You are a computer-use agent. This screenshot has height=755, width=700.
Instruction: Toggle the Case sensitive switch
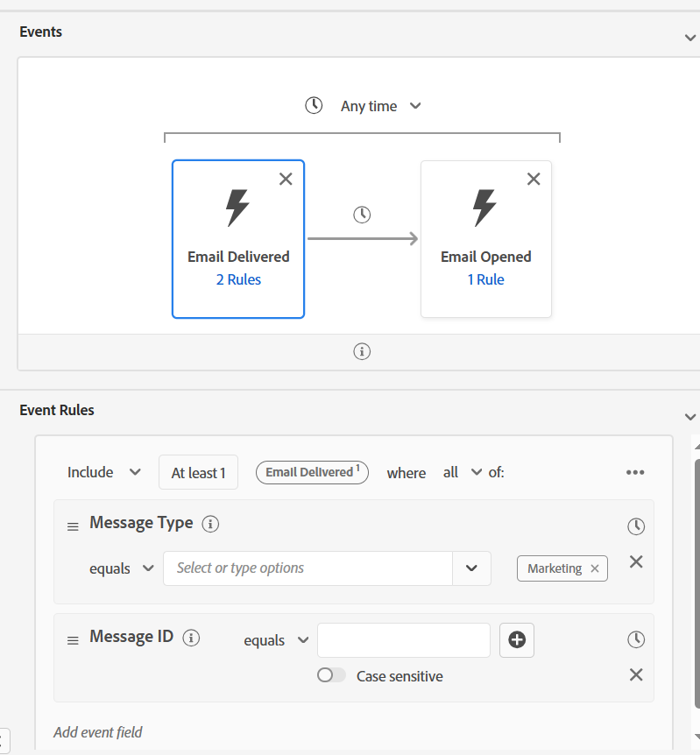pyautogui.click(x=331, y=676)
